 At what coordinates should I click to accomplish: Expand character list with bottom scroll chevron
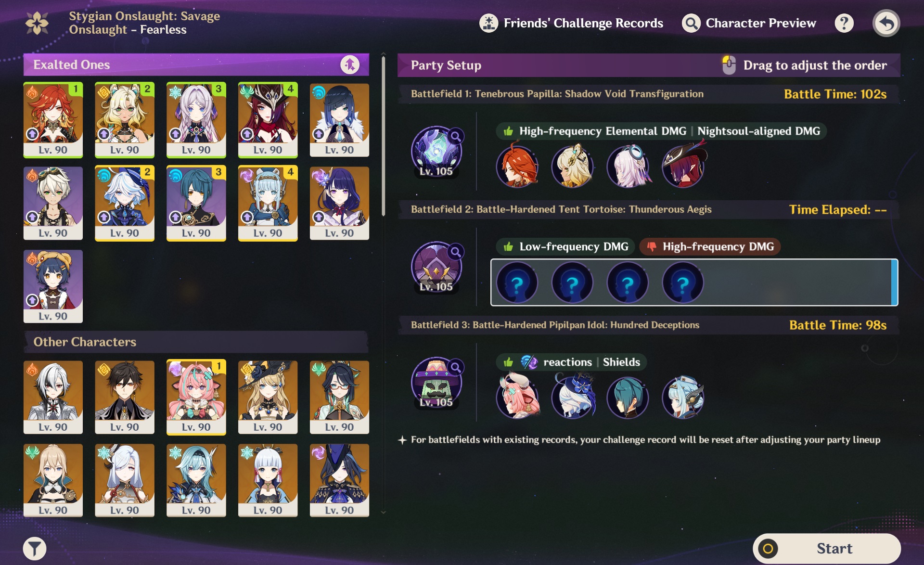click(x=384, y=513)
